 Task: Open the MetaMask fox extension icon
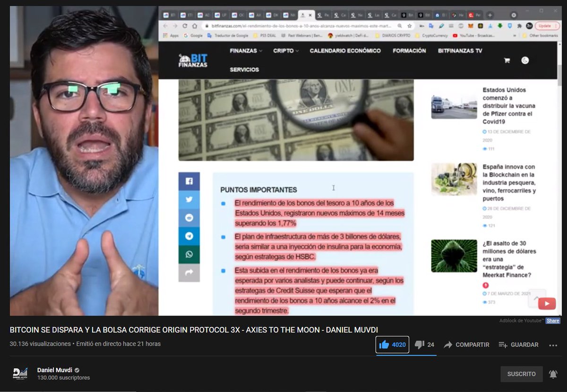[471, 26]
